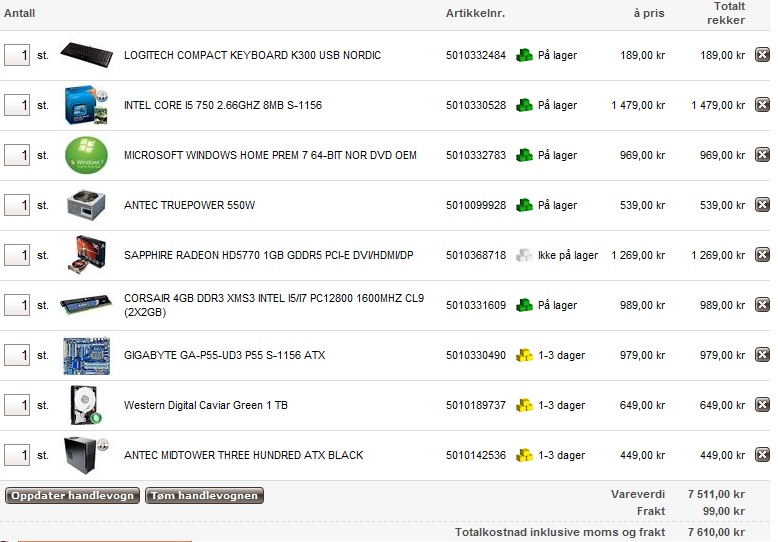
Task: Click the Vareverdi amount 7 511,00 kr
Action: (716, 494)
